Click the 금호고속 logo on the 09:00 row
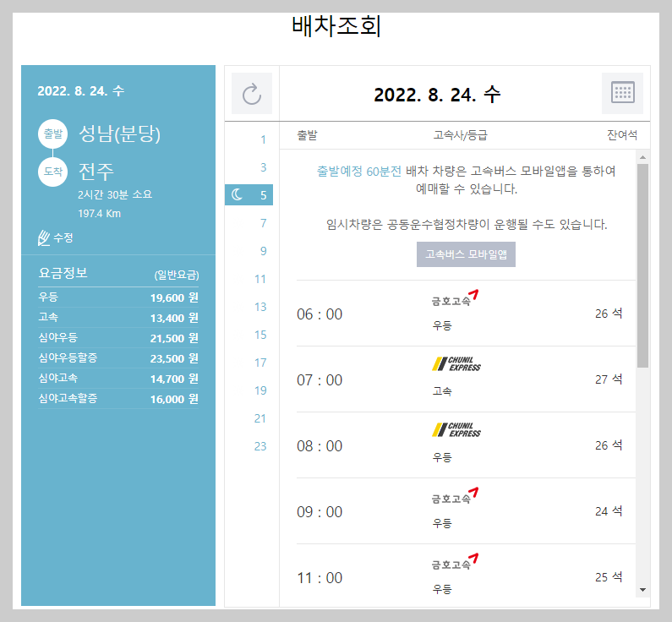 455,496
